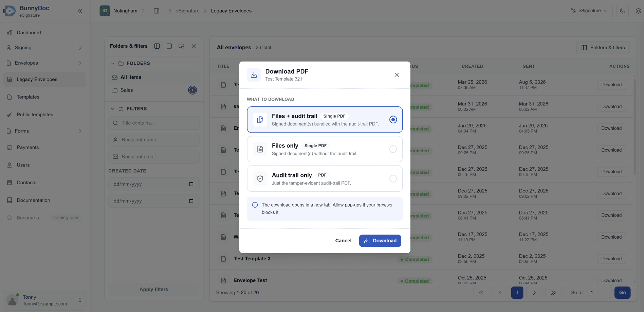Select the left-docked panel layout icon
This screenshot has width=644, height=312.
(157, 46)
